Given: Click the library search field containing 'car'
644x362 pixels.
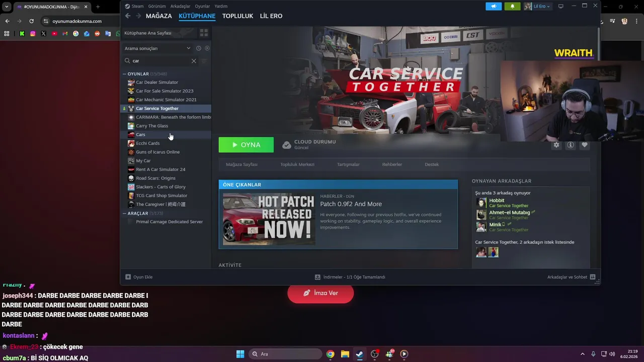Looking at the screenshot, I should 161,61.
